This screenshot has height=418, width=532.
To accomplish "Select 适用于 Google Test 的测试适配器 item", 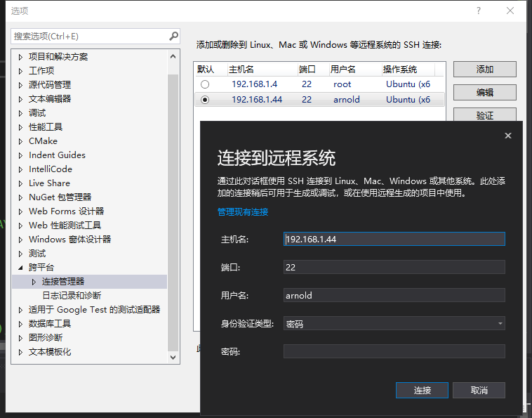I will (94, 310).
